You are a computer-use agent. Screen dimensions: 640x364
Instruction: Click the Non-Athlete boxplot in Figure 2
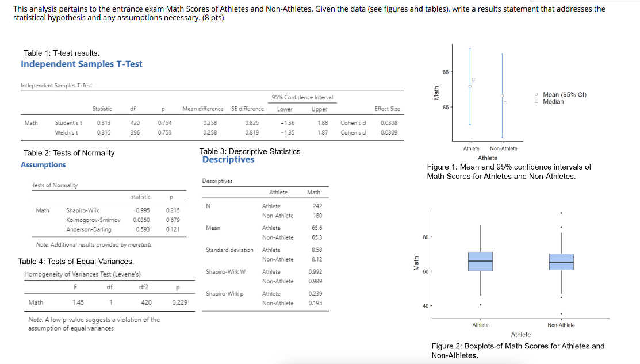[561, 262]
